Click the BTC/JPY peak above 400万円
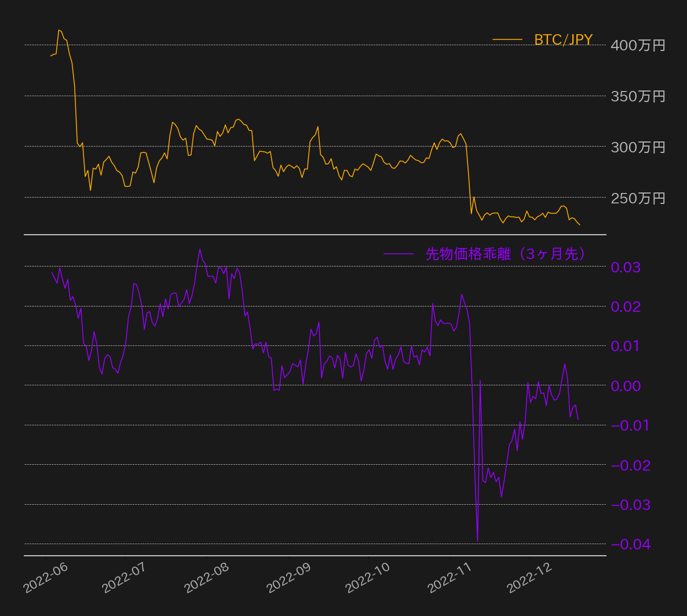Image resolution: width=687 pixels, height=616 pixels. [x=60, y=31]
